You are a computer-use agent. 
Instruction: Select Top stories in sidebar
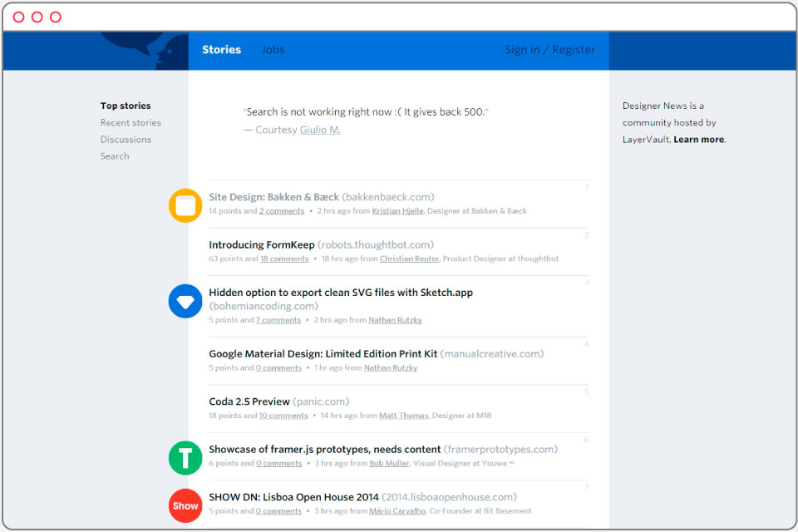126,106
